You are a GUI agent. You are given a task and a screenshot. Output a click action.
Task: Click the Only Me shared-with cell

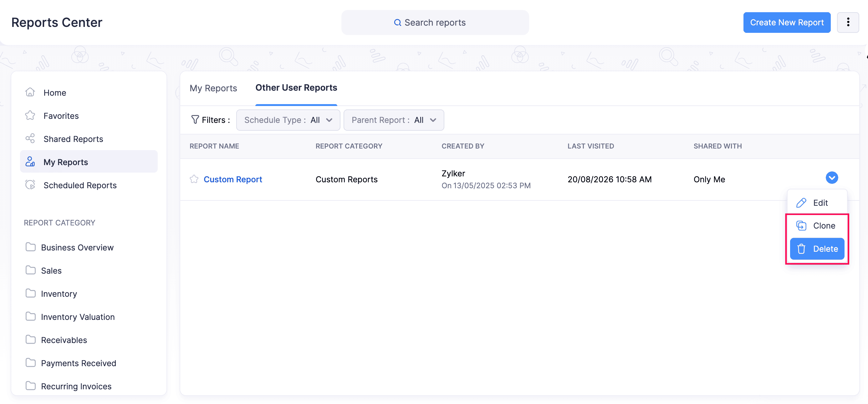[709, 179]
